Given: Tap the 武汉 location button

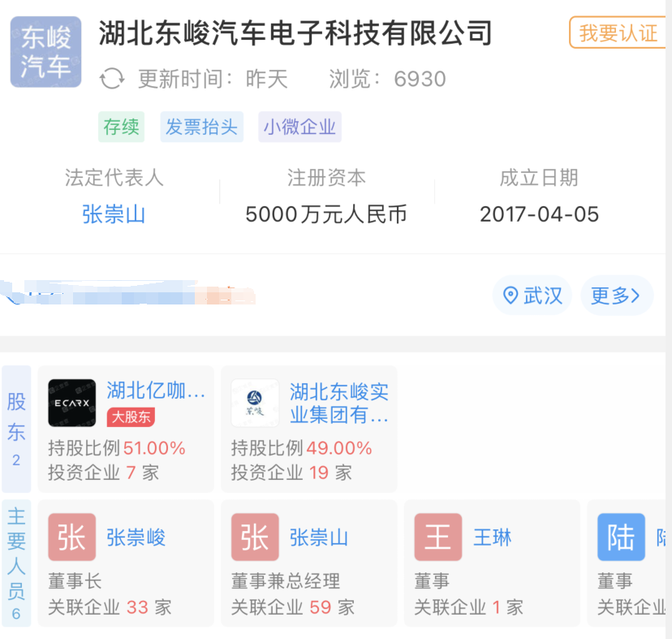Looking at the screenshot, I should [532, 296].
